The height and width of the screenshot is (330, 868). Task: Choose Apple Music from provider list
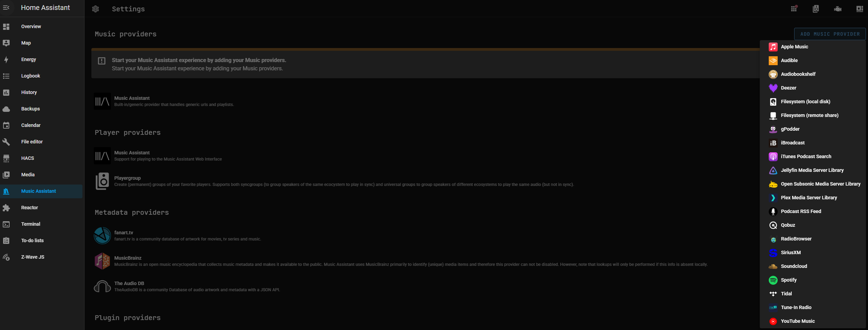tap(813, 47)
